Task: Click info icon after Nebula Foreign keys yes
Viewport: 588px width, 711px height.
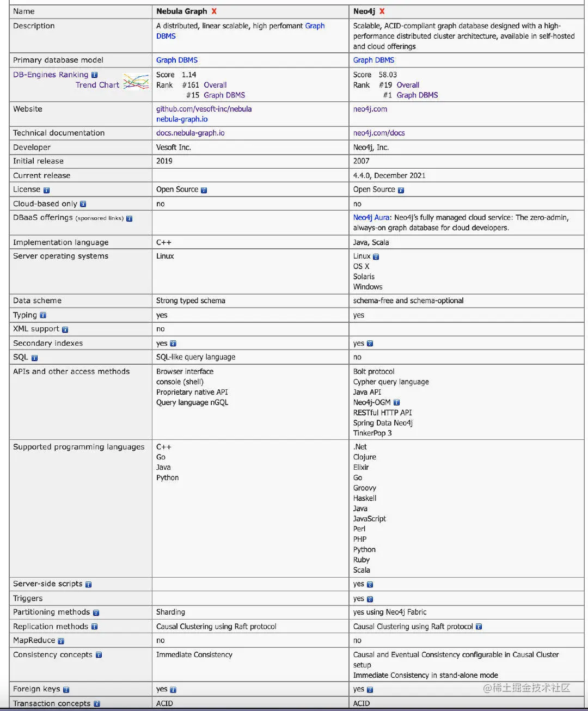Action: coord(173,689)
